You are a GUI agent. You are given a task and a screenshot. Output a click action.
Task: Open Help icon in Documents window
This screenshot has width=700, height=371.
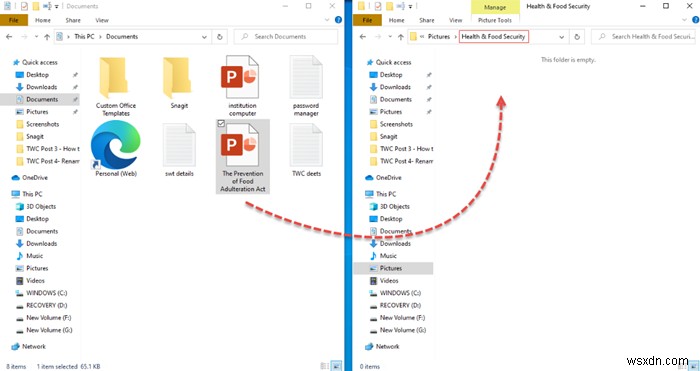click(x=338, y=20)
